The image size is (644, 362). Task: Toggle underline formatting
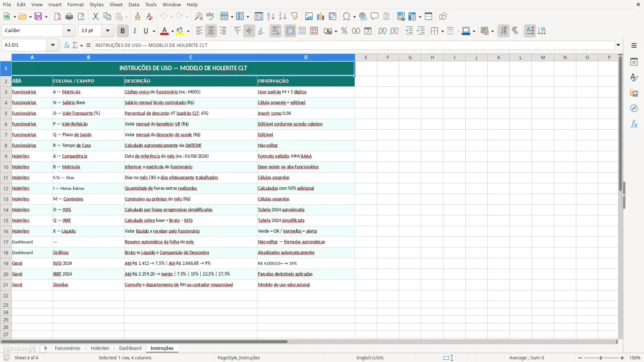[146, 31]
